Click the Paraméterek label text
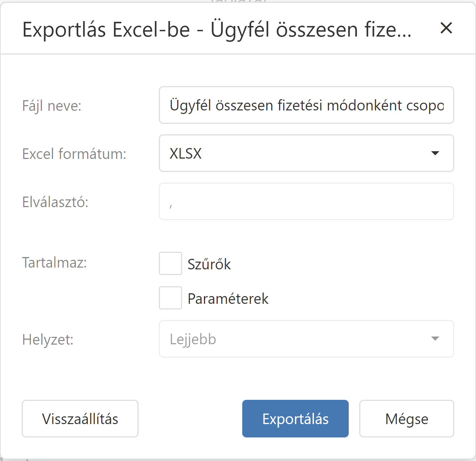The height and width of the screenshot is (461, 476). click(x=228, y=299)
